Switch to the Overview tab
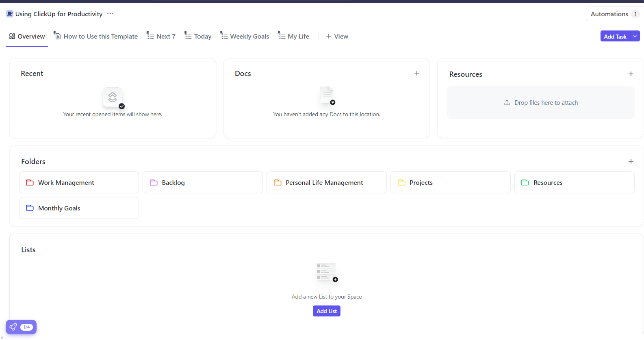 point(27,36)
